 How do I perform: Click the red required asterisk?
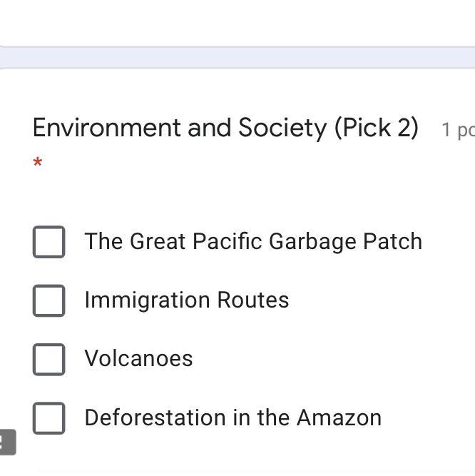(38, 163)
